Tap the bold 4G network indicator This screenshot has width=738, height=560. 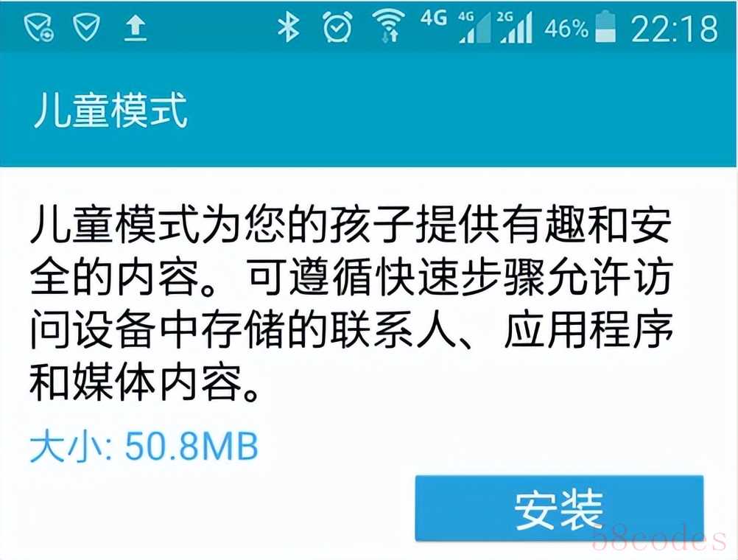[434, 18]
